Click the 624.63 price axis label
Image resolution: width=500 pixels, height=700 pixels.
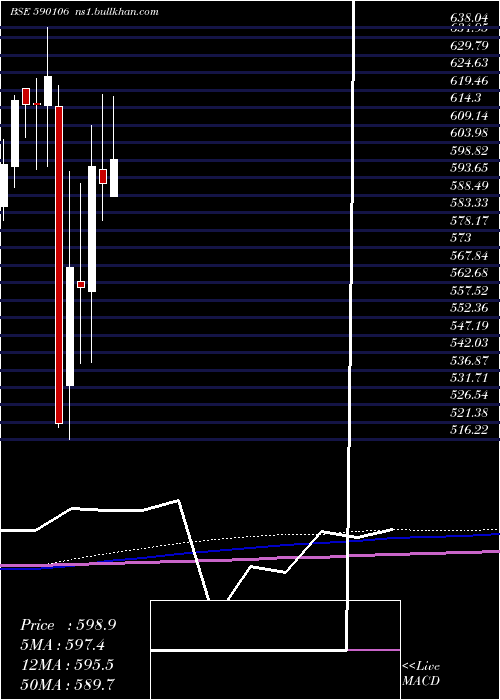pos(469,63)
